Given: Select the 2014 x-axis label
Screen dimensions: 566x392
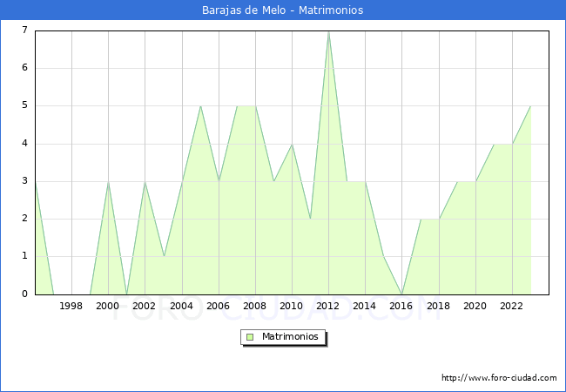Looking at the screenshot, I should [x=365, y=306].
